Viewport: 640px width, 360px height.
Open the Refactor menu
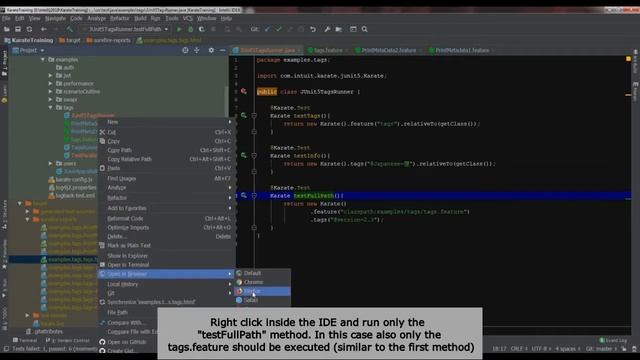[x=120, y=18]
